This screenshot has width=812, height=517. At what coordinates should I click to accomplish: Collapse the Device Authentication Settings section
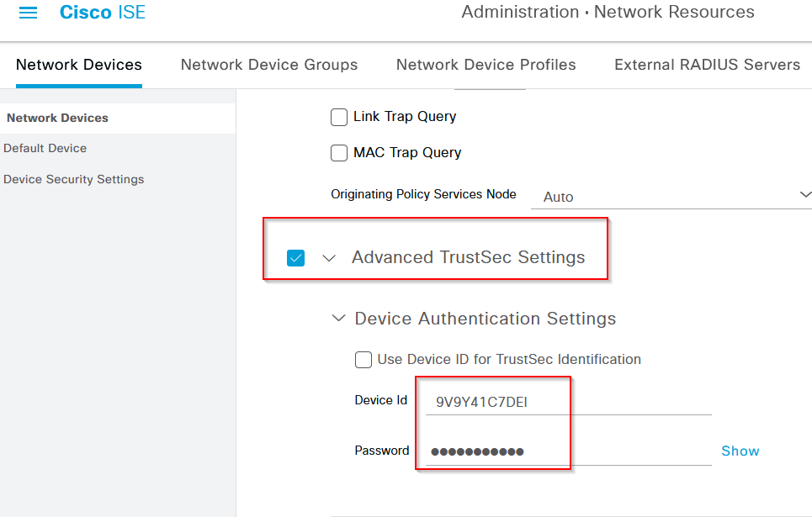(338, 319)
